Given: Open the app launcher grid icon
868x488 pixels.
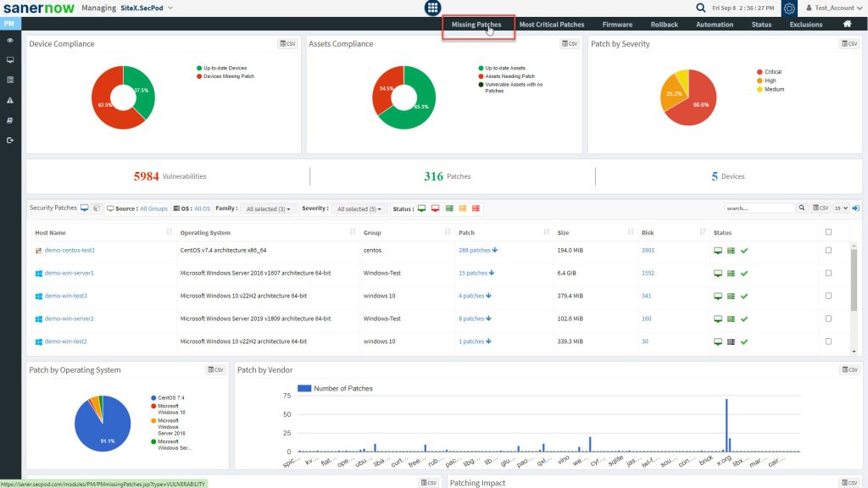Looking at the screenshot, I should pyautogui.click(x=433, y=8).
